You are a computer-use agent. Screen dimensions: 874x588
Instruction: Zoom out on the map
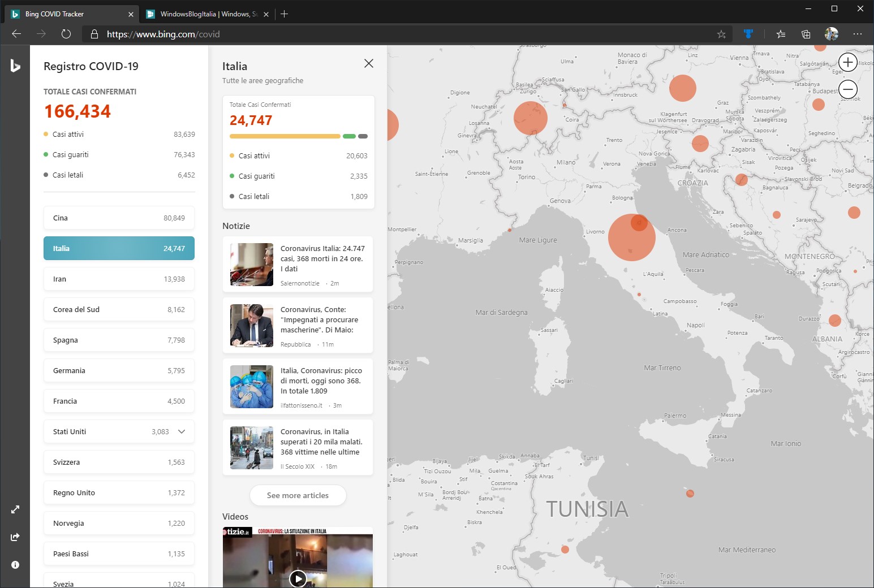848,89
